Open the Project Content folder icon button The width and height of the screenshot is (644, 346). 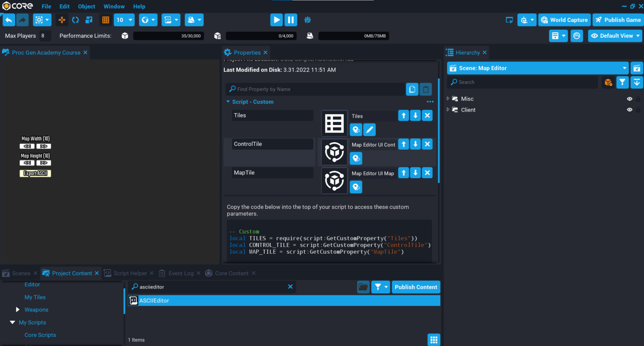[363, 287]
